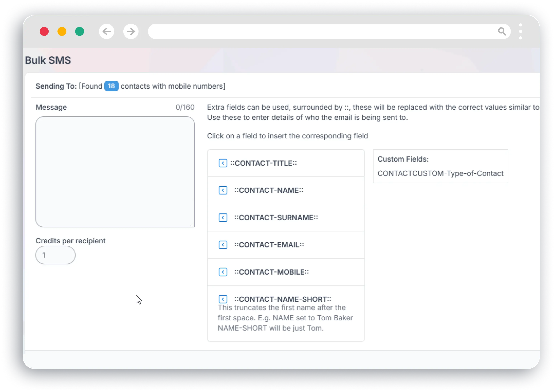Click the browser forward arrow
555x392 pixels.
click(131, 31)
